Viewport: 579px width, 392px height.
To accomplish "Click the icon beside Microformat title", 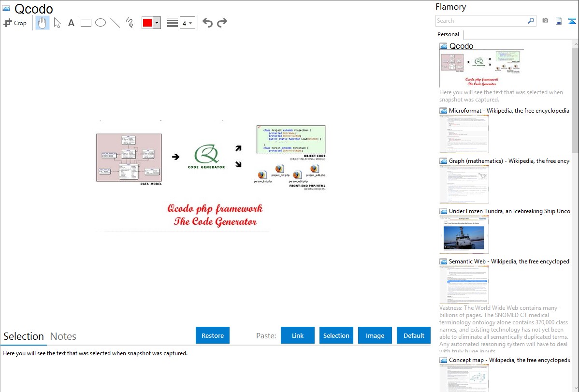I will [443, 111].
